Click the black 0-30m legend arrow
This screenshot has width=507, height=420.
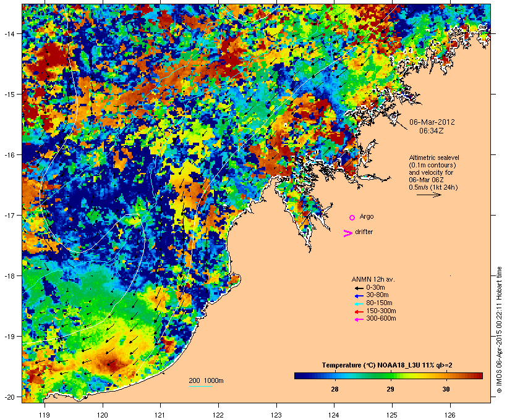pos(359,288)
